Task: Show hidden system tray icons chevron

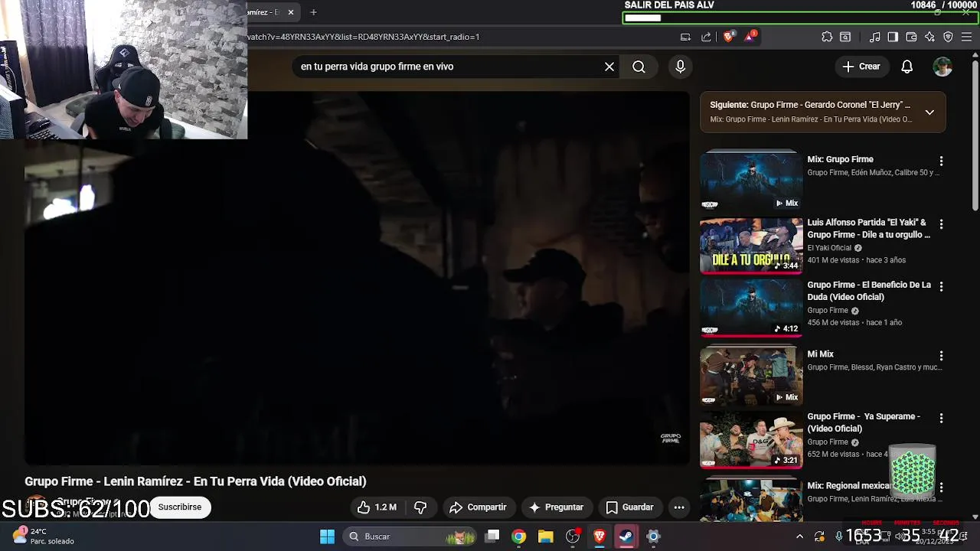Action: pos(799,536)
